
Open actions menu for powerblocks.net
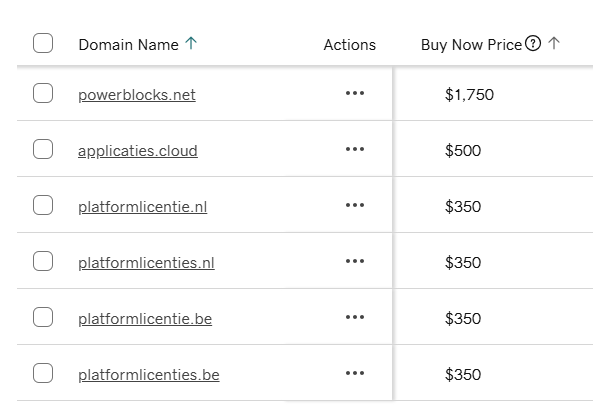[355, 93]
